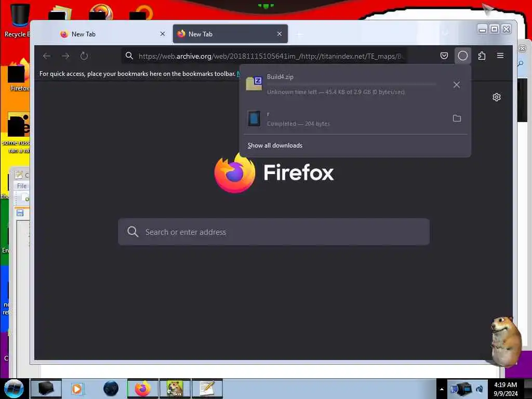The width and height of the screenshot is (532, 399).
Task: Open New Tab page settings gear
Action: 496,97
